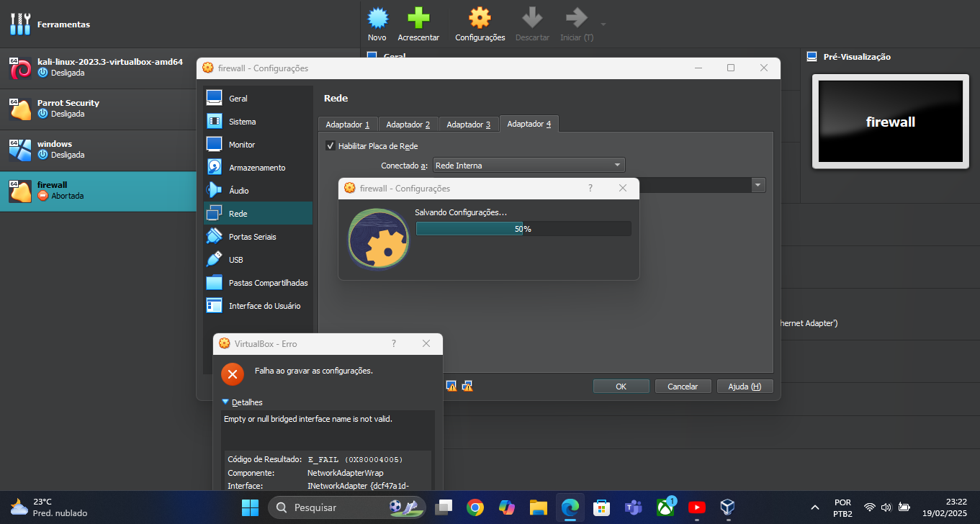Screen dimensions: 980x524
Task: Click the first network warning icon
Action: [451, 386]
